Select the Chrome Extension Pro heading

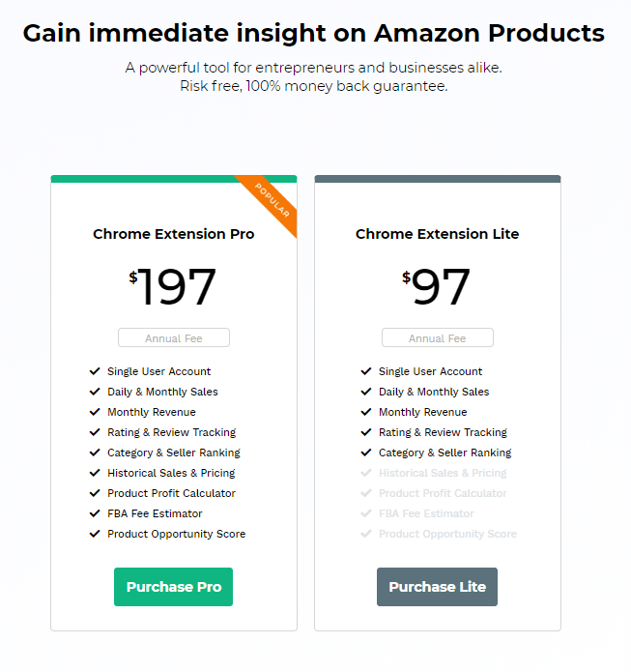(x=174, y=234)
